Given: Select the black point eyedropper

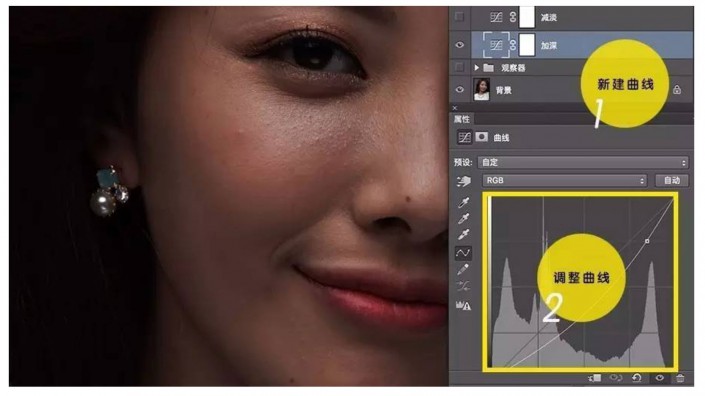Looking at the screenshot, I should click(464, 202).
